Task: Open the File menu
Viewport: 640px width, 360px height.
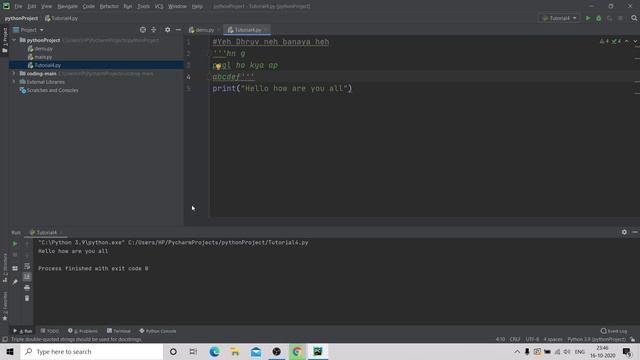Action: point(18,6)
